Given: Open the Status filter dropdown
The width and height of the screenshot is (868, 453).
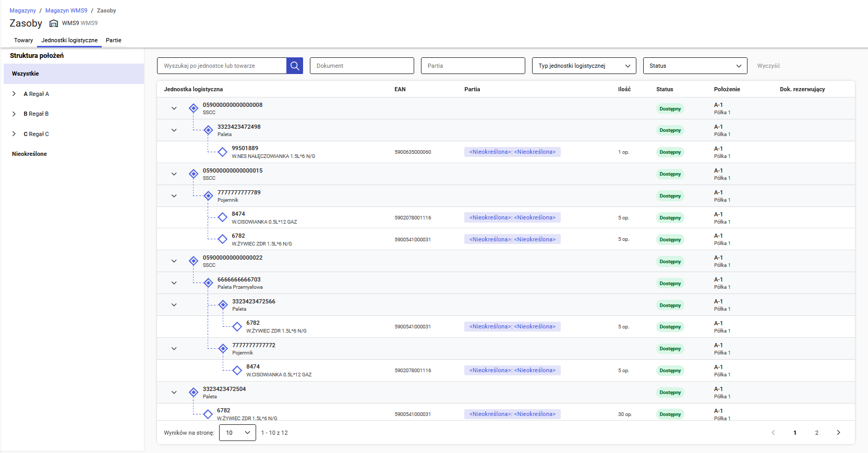Looking at the screenshot, I should [695, 66].
